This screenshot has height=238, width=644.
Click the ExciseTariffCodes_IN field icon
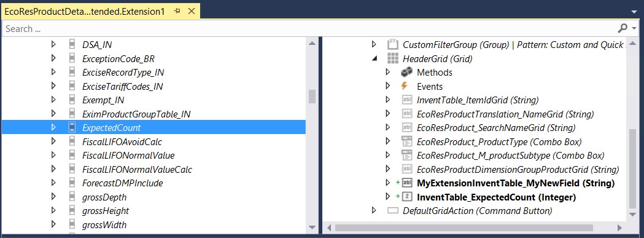pos(72,86)
